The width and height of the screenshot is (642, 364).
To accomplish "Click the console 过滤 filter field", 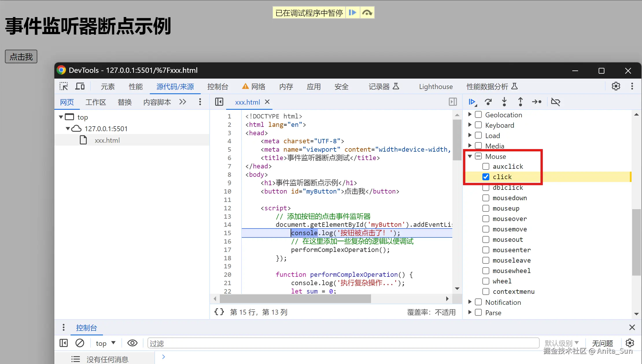I will pos(343,343).
